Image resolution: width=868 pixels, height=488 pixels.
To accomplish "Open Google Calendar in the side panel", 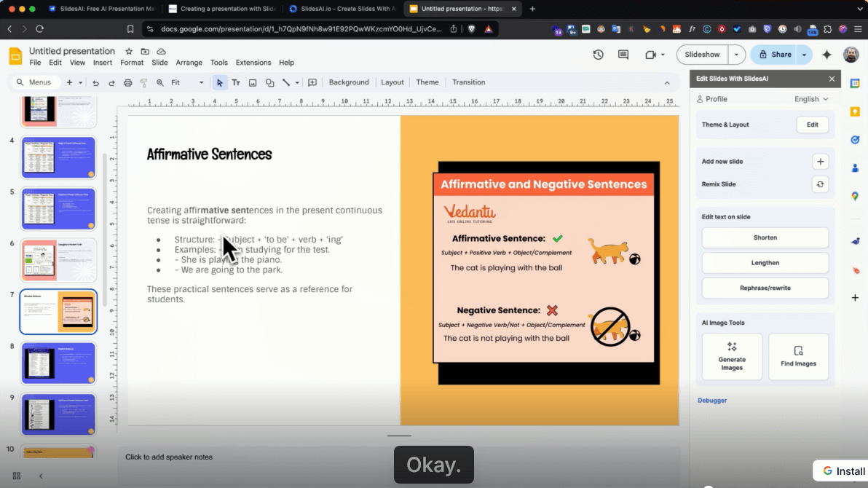I will click(x=855, y=83).
